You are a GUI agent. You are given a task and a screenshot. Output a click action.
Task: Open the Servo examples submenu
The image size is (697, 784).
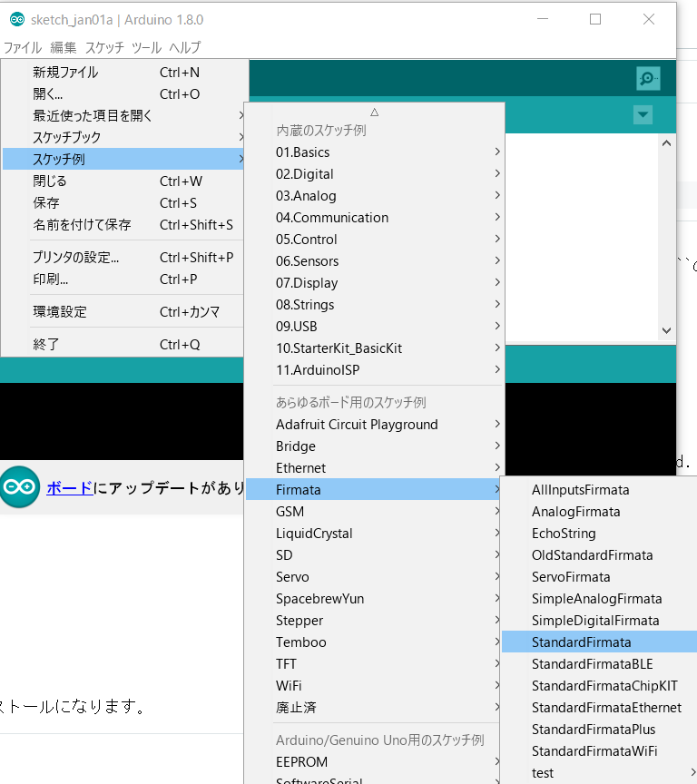[x=374, y=577]
